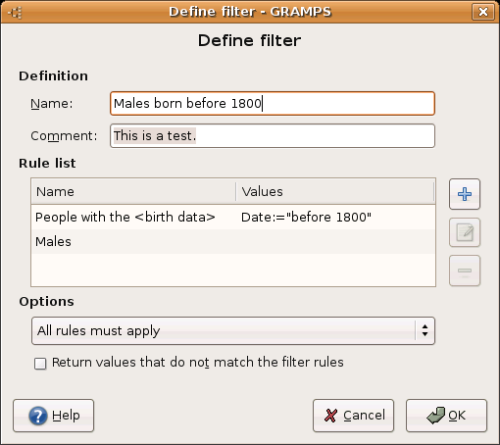This screenshot has height=445, width=500.
Task: Click the remove rule minus icon
Action: click(464, 271)
